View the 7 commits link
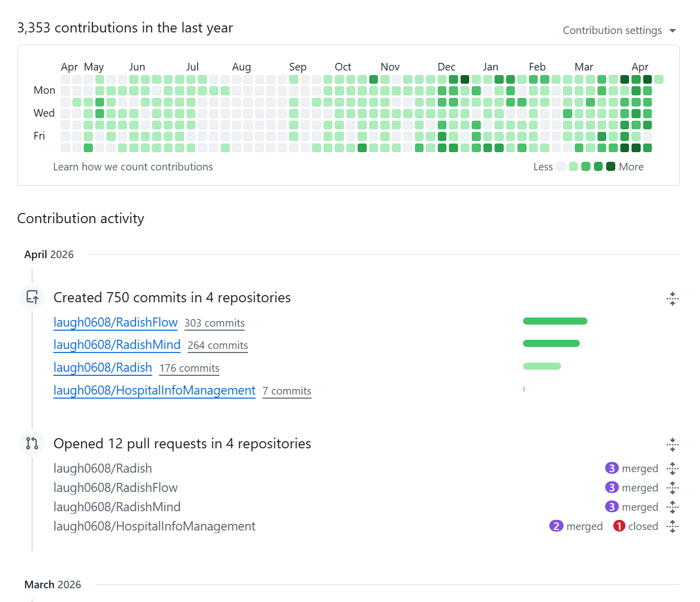 tap(287, 391)
